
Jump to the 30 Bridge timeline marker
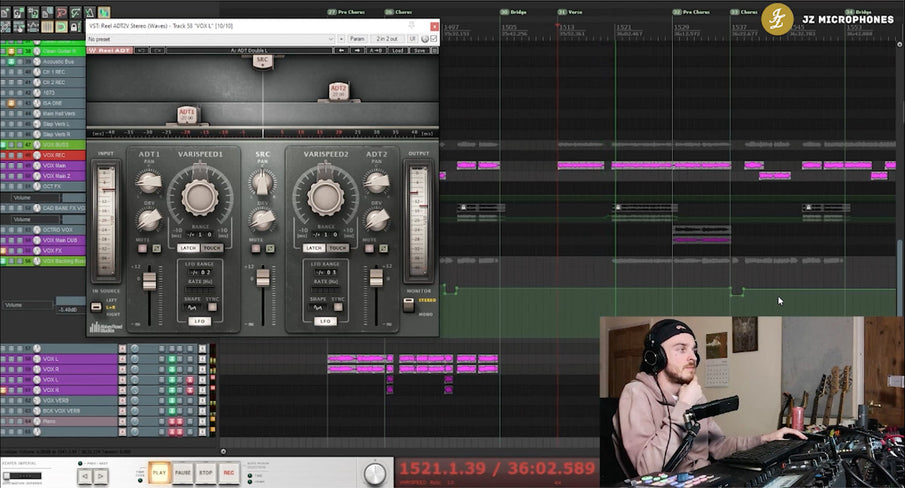[513, 12]
